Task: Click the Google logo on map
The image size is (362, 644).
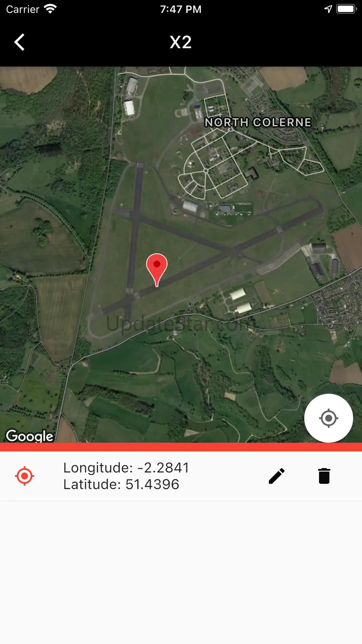Action: coord(30,436)
